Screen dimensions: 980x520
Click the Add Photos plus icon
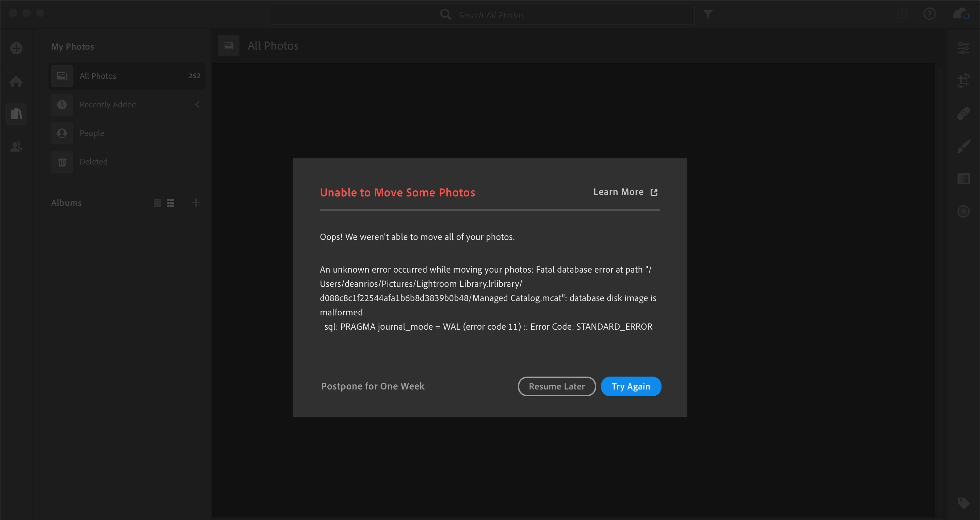tap(16, 48)
